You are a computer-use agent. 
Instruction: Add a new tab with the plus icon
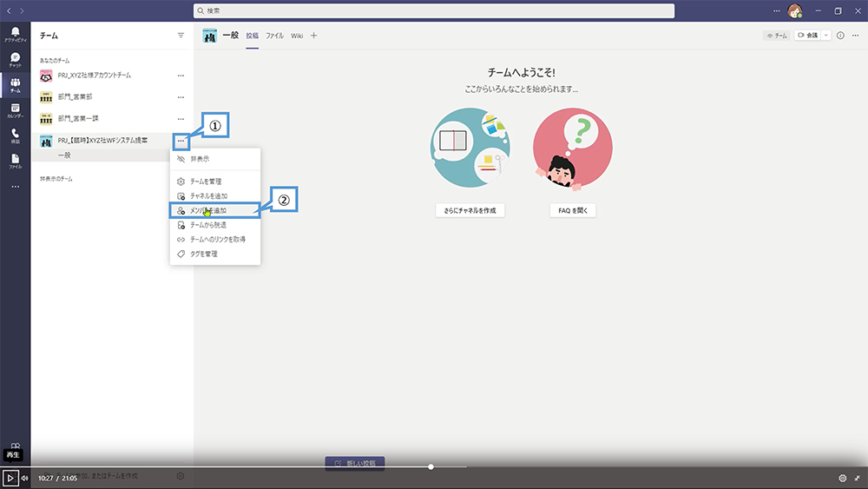pos(313,36)
